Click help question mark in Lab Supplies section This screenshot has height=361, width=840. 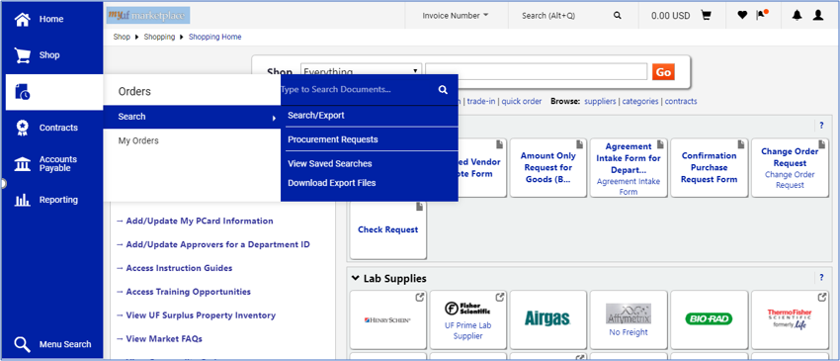822,278
